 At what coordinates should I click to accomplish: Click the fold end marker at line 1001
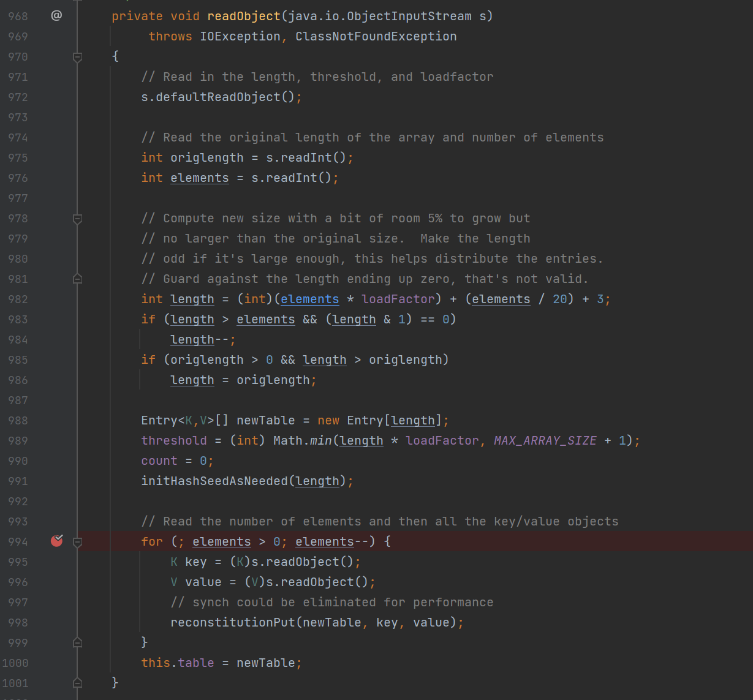(x=78, y=683)
